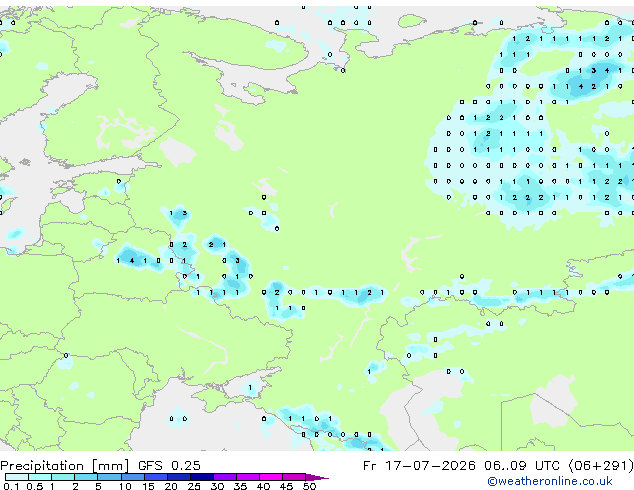Pick the 40–45 mm magenta swatch
The height and width of the screenshot is (490, 634).
(271, 477)
